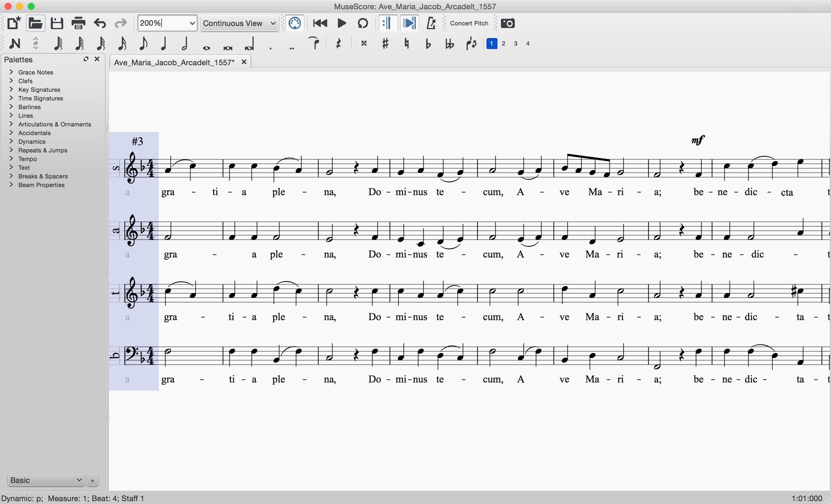Viewport: 831px width, 504px height.
Task: Undo the last action
Action: pos(99,23)
